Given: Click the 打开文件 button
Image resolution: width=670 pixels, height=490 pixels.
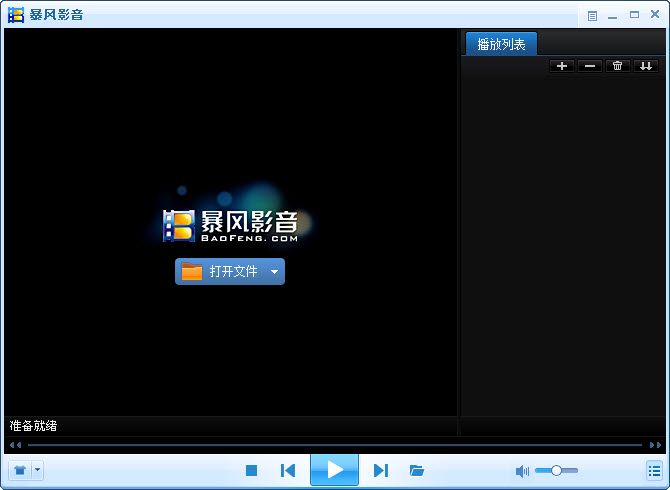Looking at the screenshot, I should (x=220, y=272).
